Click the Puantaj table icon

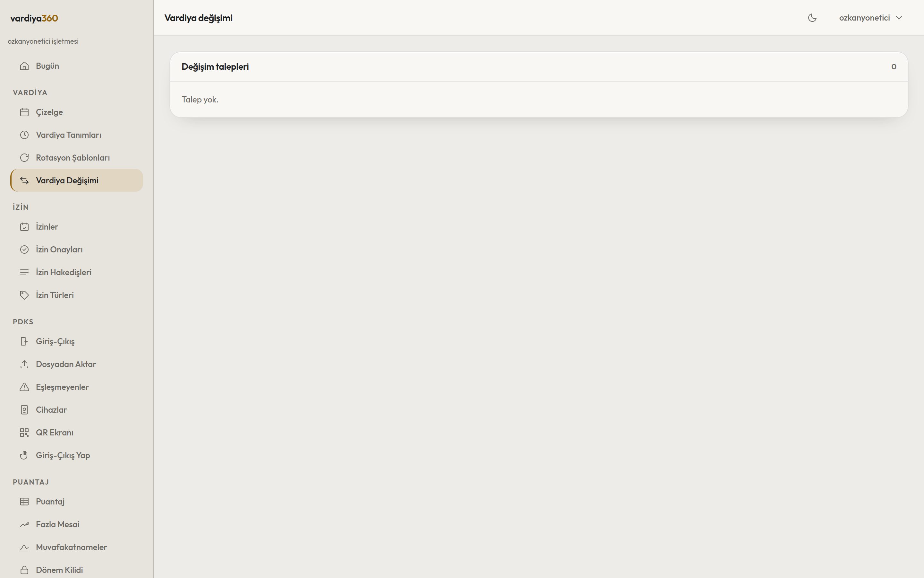pyautogui.click(x=24, y=502)
